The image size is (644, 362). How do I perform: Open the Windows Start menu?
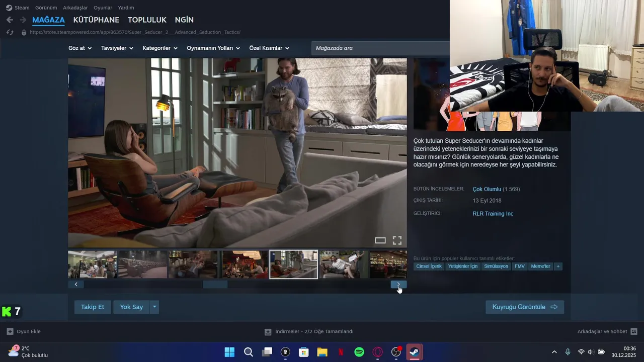229,352
